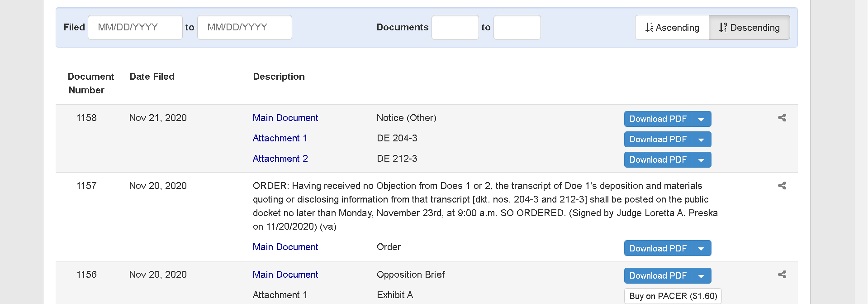Share document 1157 via share icon
868x304 pixels.
point(782,186)
